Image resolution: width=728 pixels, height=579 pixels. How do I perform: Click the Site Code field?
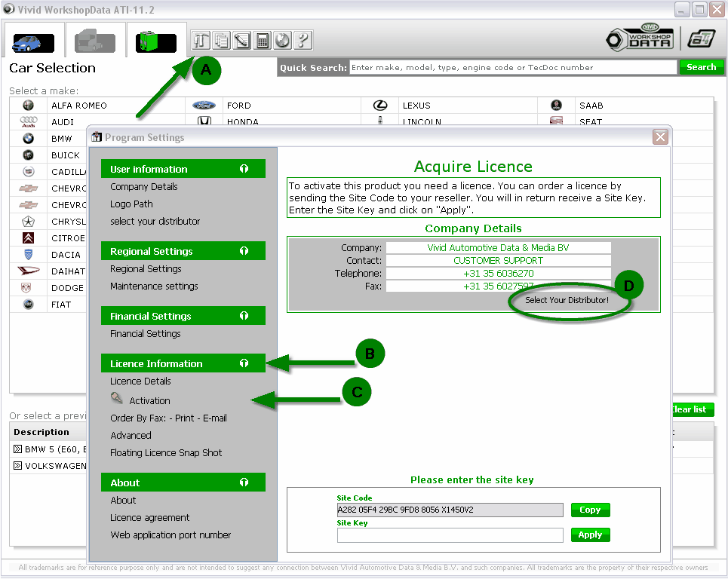click(450, 510)
